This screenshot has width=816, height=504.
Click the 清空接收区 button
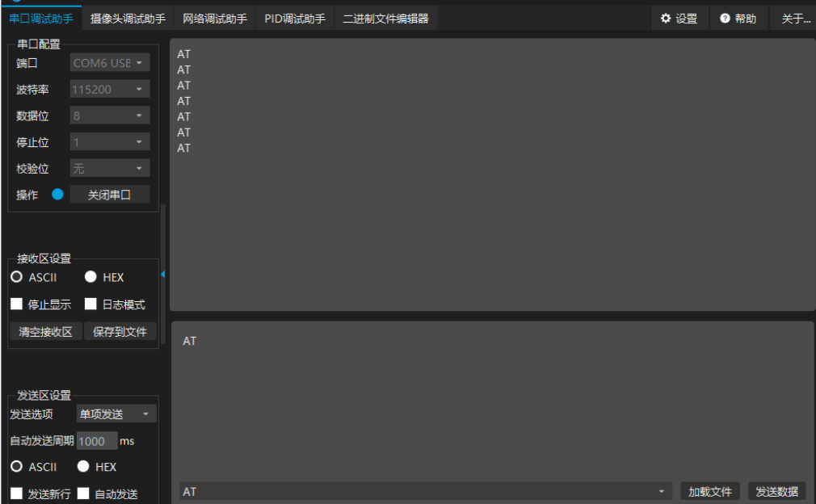[x=46, y=332]
